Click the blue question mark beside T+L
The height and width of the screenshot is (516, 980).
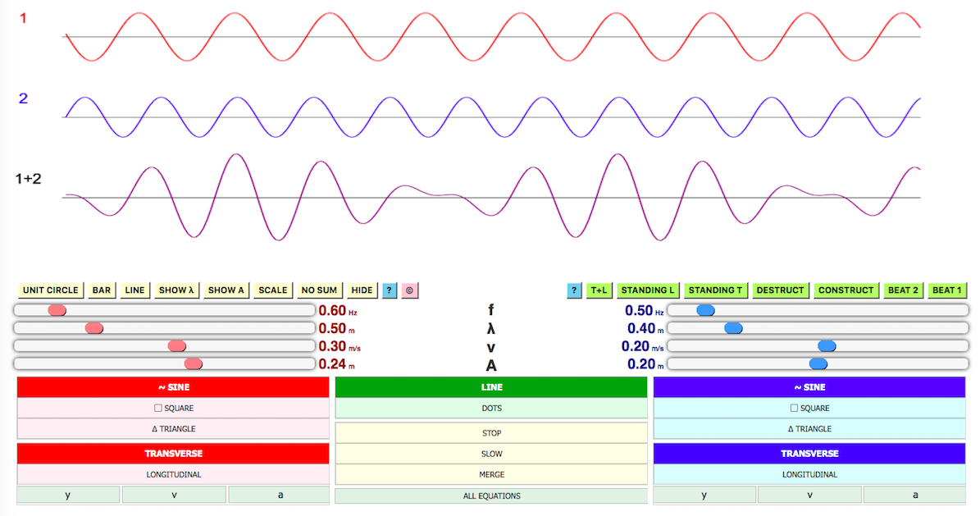point(574,290)
